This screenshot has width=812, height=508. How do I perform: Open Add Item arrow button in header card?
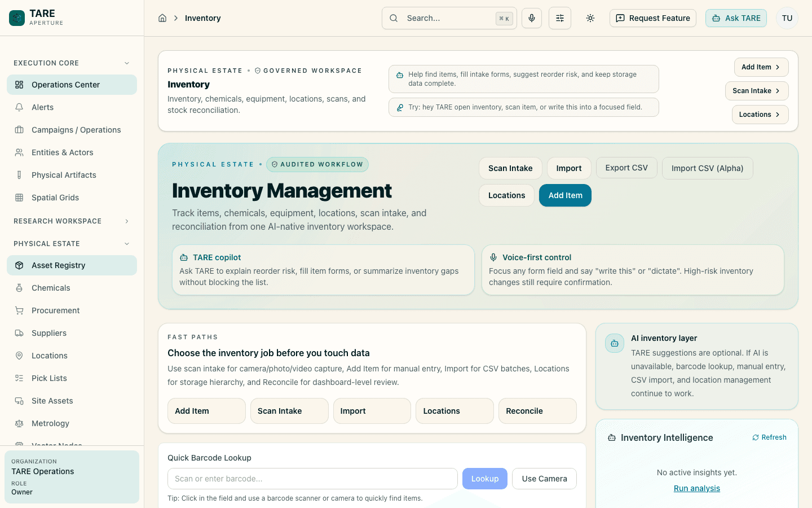(x=761, y=67)
